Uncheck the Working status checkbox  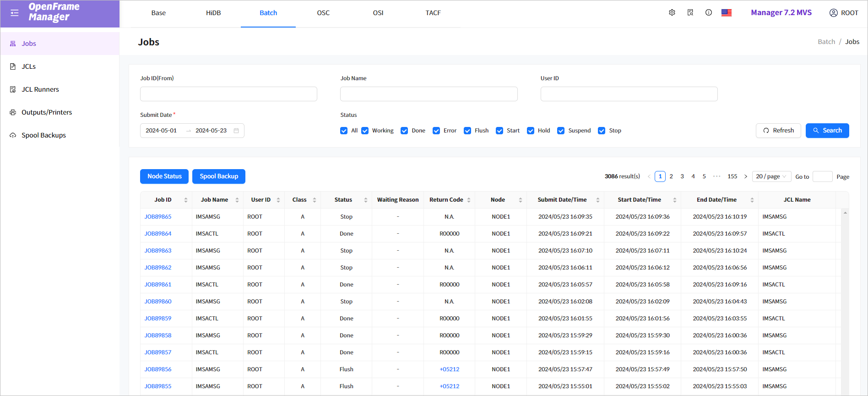[x=365, y=131]
